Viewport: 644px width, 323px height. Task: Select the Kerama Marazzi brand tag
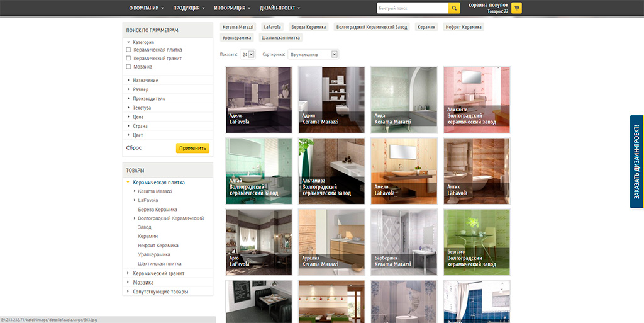(x=238, y=27)
